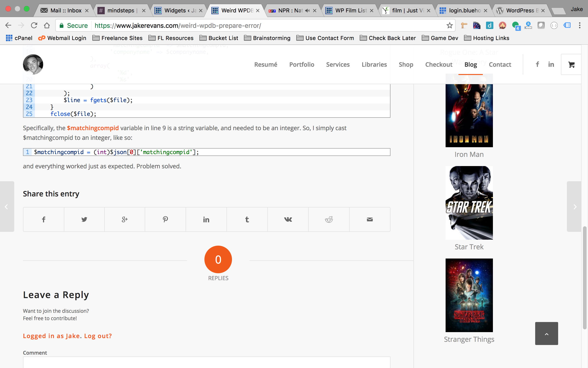Click the blue 'd' extension icon
The height and width of the screenshot is (368, 588).
pos(489,25)
